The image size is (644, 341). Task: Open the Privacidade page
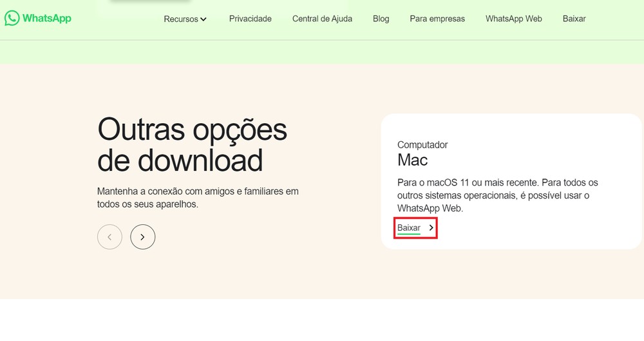point(250,19)
